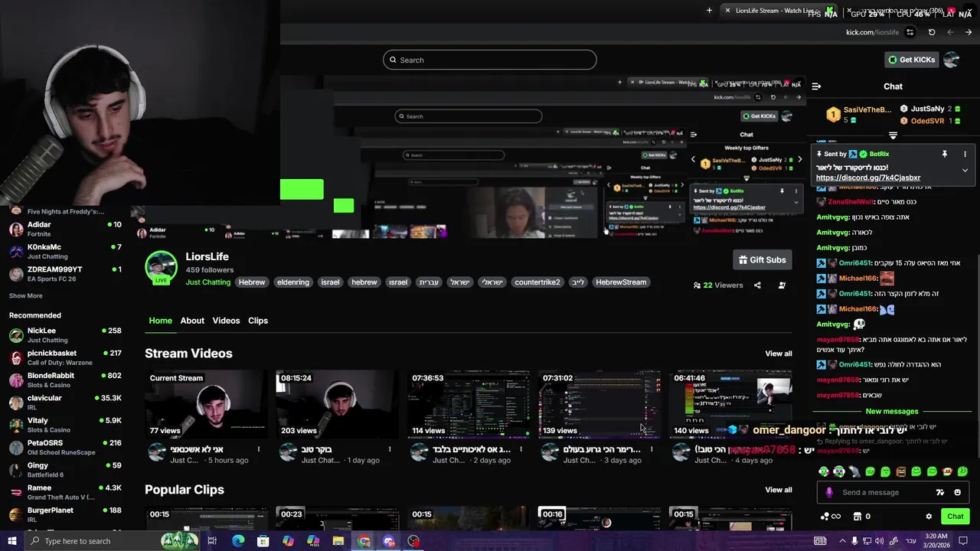Screen dimensions: 980x551
Task: Open the 08:15:24 video thumbnail
Action: [x=337, y=404]
